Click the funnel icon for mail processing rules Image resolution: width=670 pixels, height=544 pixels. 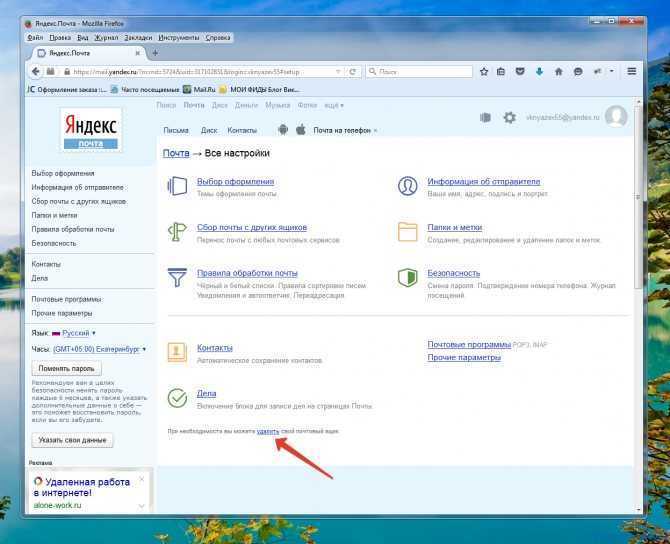click(x=177, y=277)
